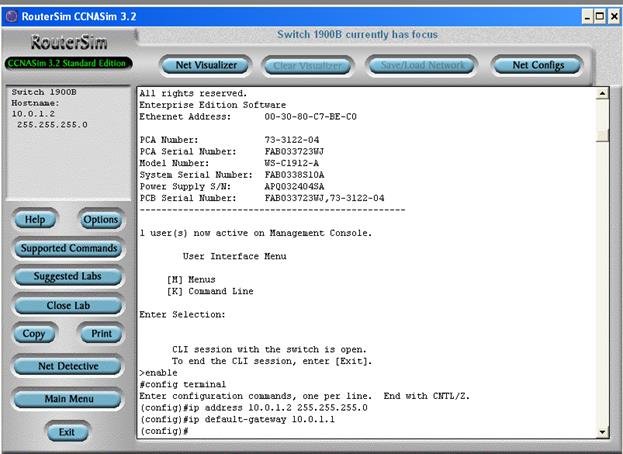Browse Suggested Labs
Viewport: 623px width, 454px height.
(68, 276)
